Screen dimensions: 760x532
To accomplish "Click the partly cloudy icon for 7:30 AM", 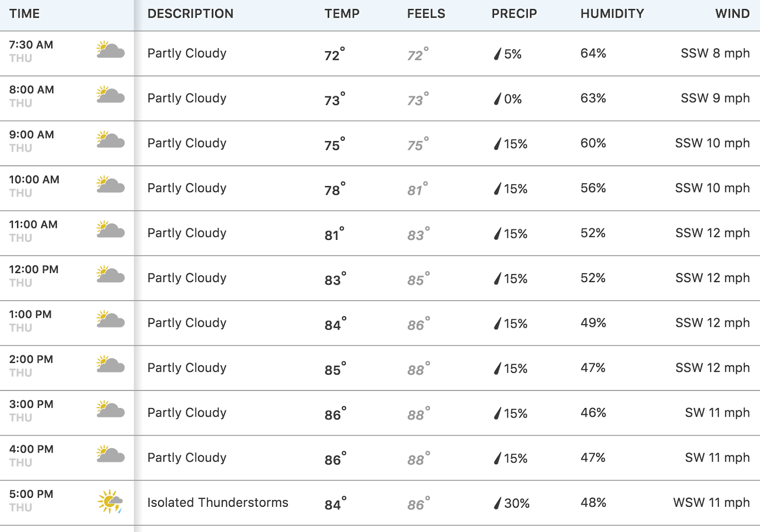I will [110, 50].
